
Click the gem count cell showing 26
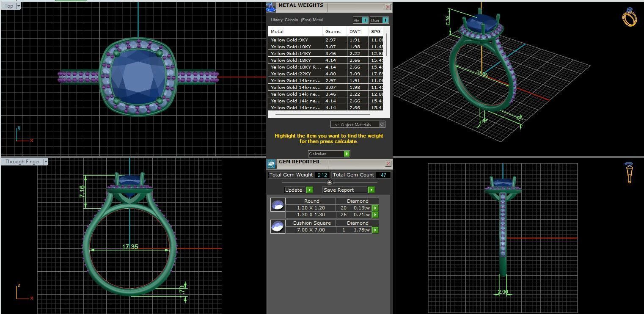coord(343,215)
